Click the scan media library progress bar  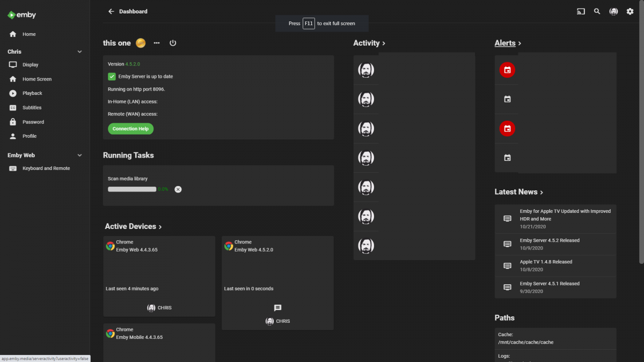click(132, 189)
